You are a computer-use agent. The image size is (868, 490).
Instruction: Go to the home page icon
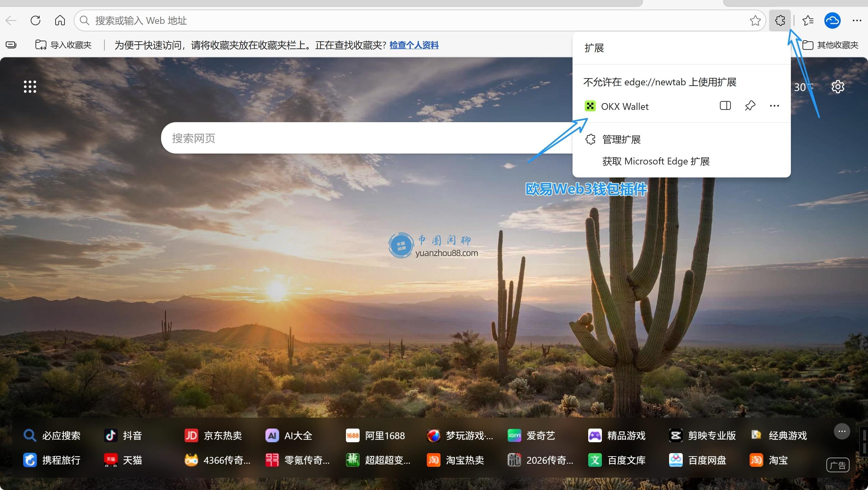[60, 20]
